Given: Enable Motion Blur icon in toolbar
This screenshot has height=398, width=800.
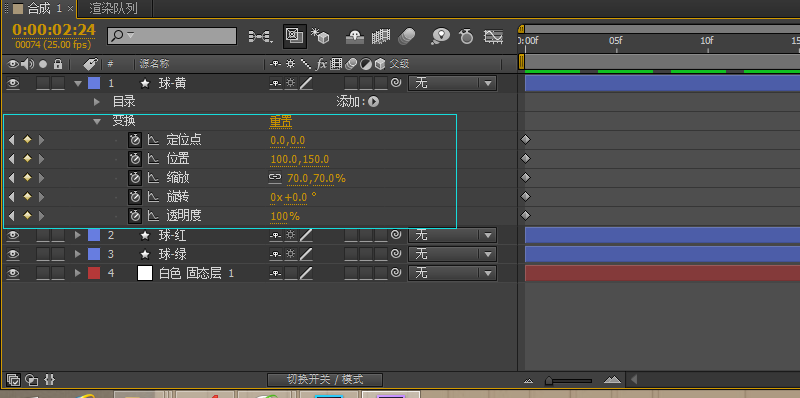Looking at the screenshot, I should click(407, 36).
